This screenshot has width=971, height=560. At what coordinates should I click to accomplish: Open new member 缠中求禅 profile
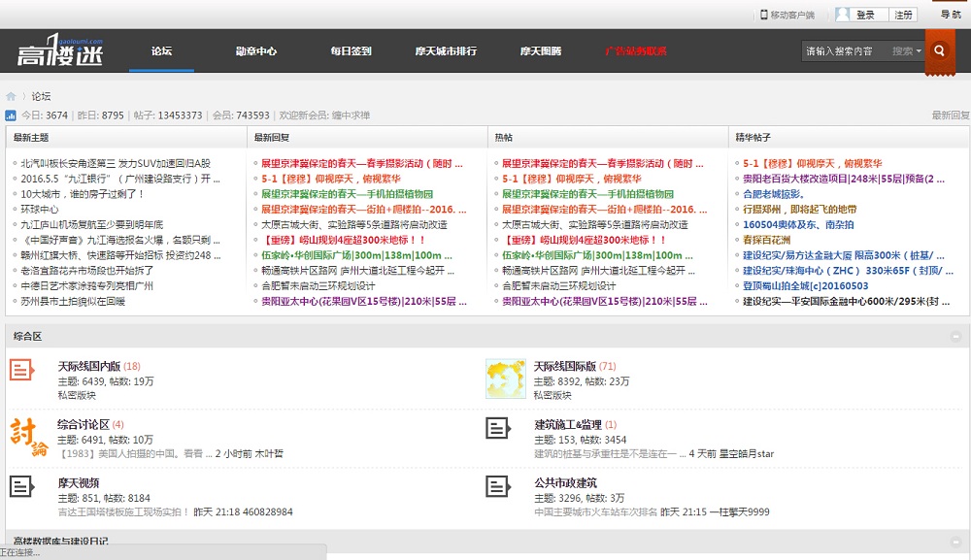coord(351,115)
